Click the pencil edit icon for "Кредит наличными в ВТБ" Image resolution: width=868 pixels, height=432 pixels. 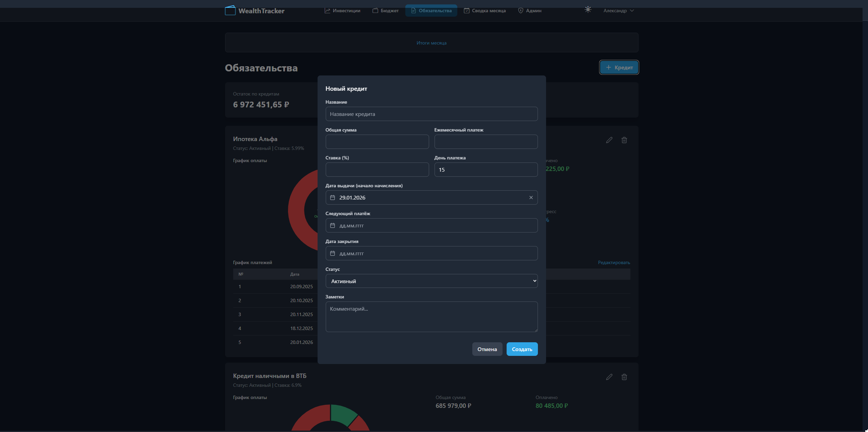click(609, 377)
